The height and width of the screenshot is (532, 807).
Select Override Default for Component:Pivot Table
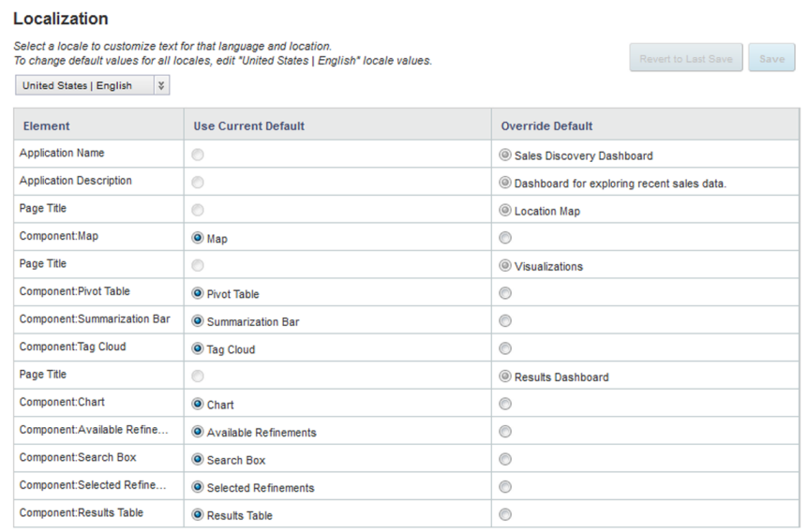point(506,293)
